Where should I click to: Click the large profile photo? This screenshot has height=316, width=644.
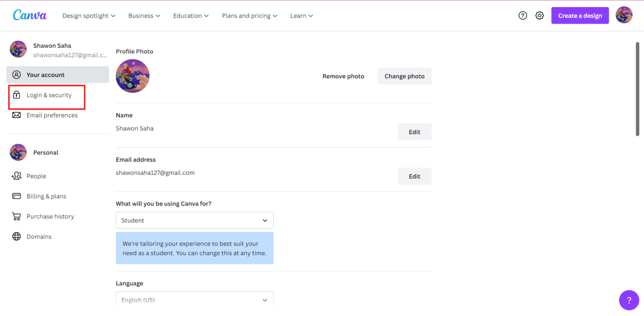(133, 76)
